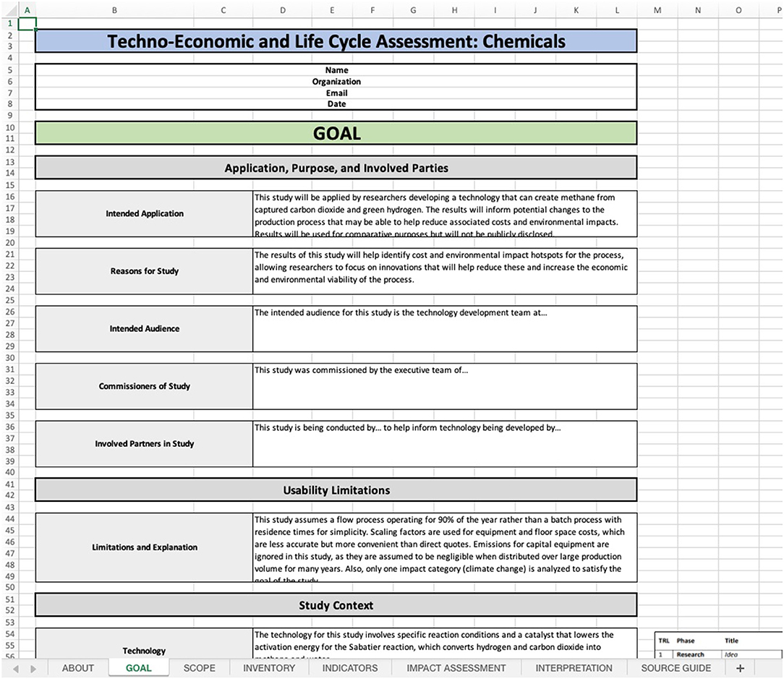Image resolution: width=784 pixels, height=679 pixels.
Task: Select row 1 header
Action: click(x=9, y=23)
